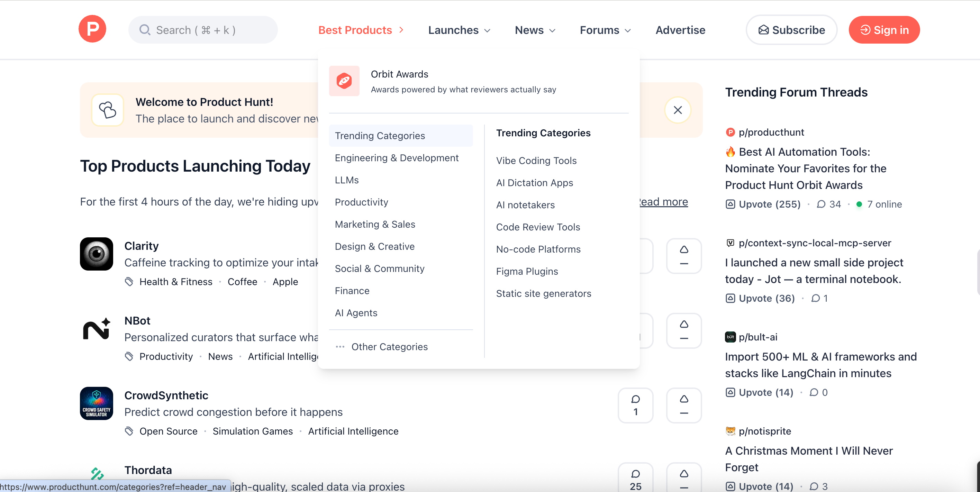Click the Orbit Awards icon
Viewport: 980px width, 492px height.
pyautogui.click(x=344, y=81)
